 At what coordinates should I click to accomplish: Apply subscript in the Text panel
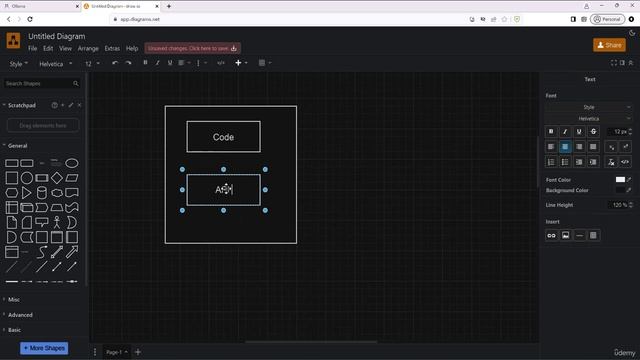click(611, 147)
